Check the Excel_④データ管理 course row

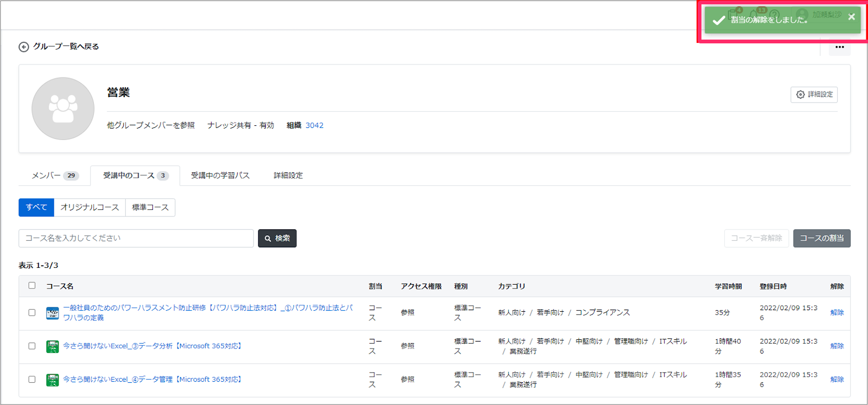(32, 380)
